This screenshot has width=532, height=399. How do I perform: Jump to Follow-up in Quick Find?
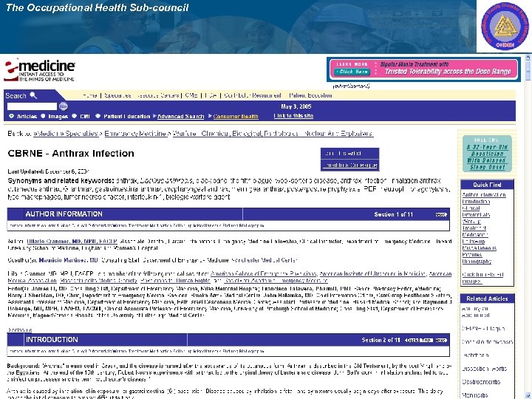[474, 241]
